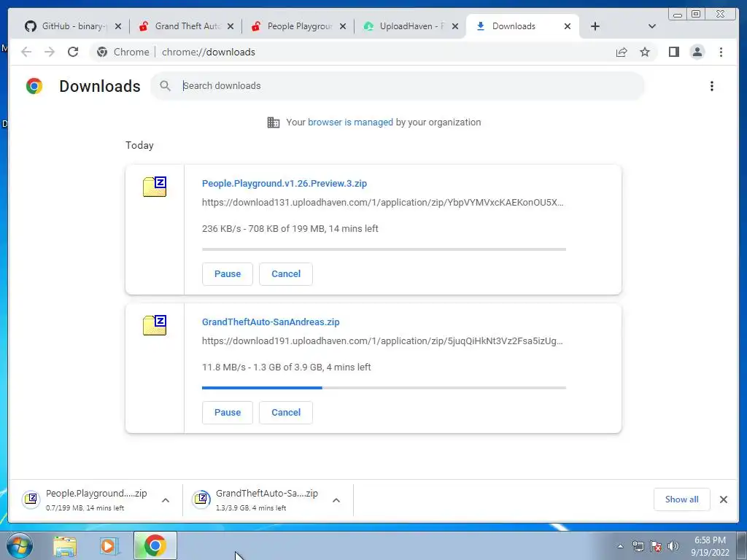The height and width of the screenshot is (560, 747).
Task: Bookmark this tab with the star icon
Action: coord(645,52)
